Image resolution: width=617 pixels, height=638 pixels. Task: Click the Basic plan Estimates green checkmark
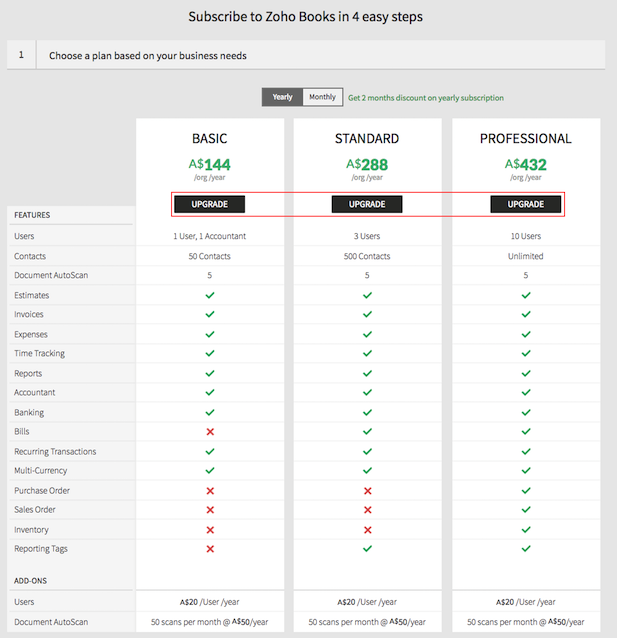pyautogui.click(x=210, y=295)
